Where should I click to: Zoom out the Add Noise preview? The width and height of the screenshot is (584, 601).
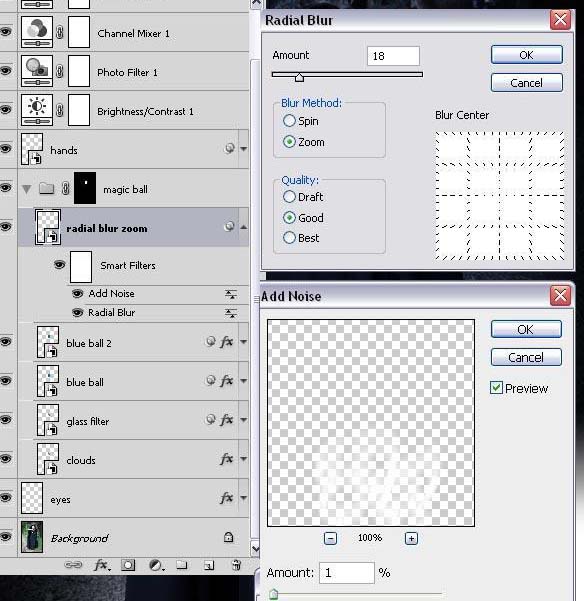330,539
